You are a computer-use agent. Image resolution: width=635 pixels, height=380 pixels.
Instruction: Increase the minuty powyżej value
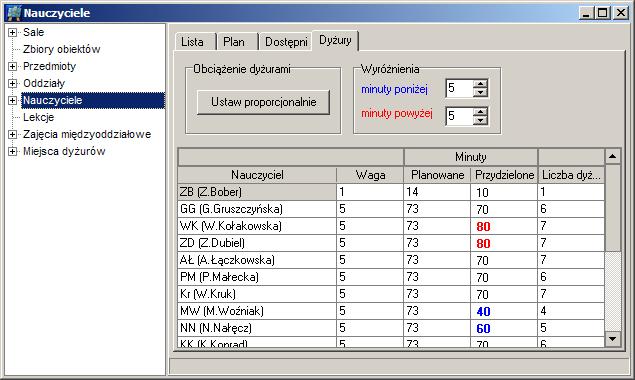click(480, 112)
